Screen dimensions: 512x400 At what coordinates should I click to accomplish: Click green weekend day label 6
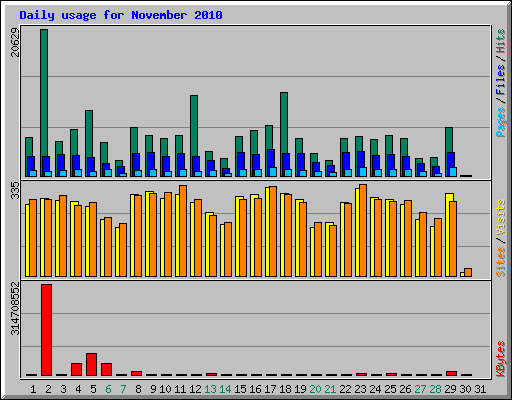click(x=108, y=389)
